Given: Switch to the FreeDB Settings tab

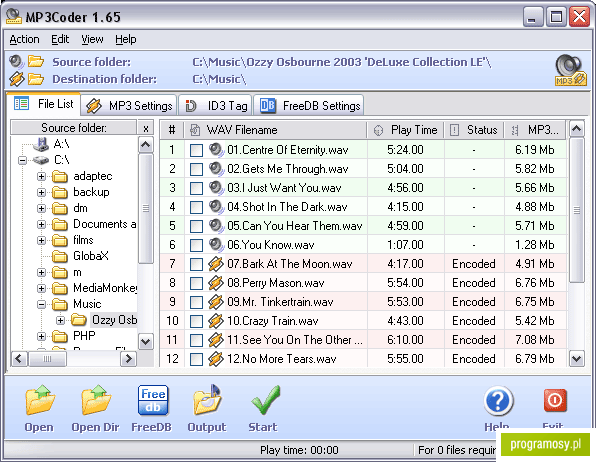Looking at the screenshot, I should (x=309, y=105).
